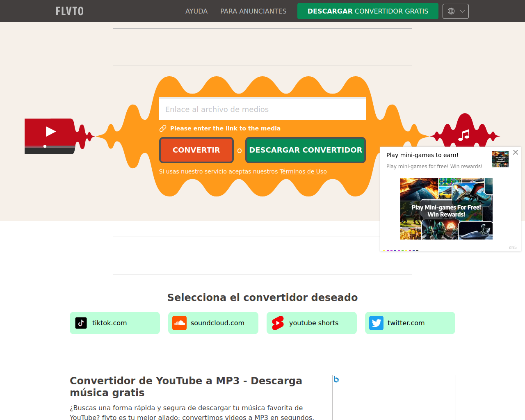The width and height of the screenshot is (525, 420).
Task: Click 'Selecciona el convertidor deseado' heading
Action: point(262,297)
